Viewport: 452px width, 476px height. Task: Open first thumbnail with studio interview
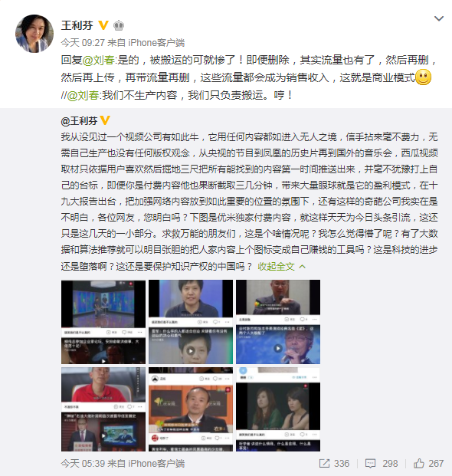tap(103, 322)
